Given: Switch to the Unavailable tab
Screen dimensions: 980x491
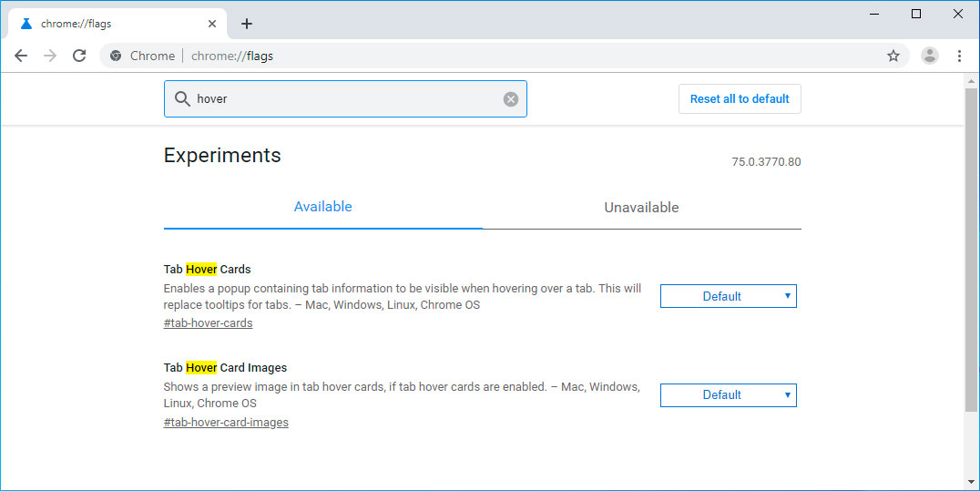Looking at the screenshot, I should click(641, 208).
